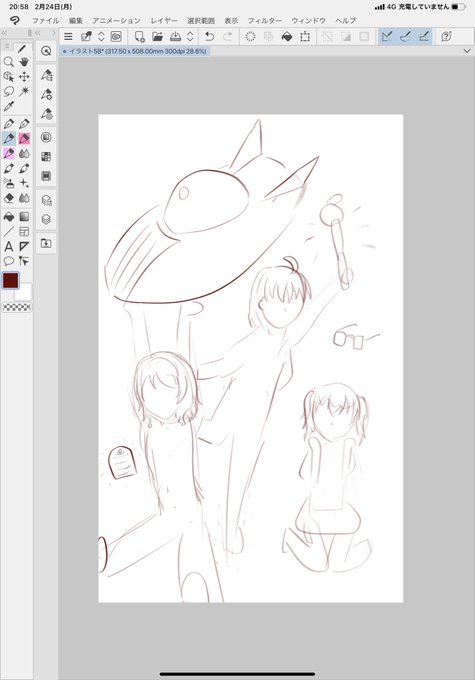Open the hamburger menu in command bar
Image resolution: width=475 pixels, height=680 pixels.
[68, 36]
